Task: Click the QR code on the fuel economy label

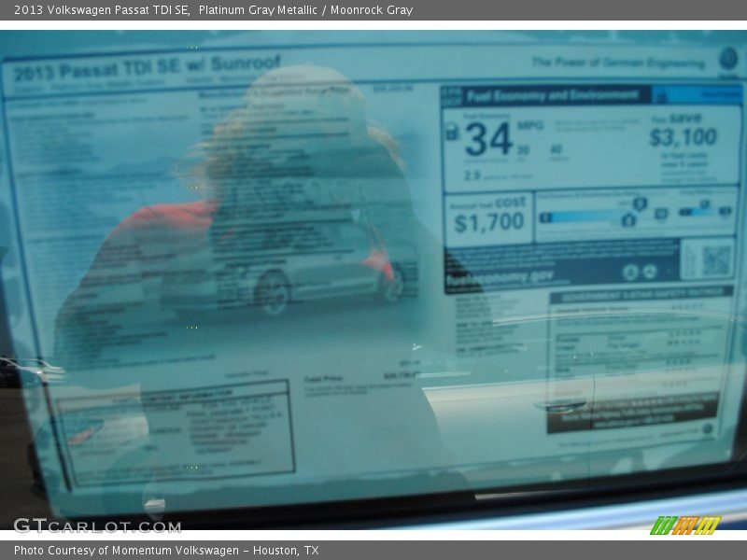Action: click(x=716, y=260)
